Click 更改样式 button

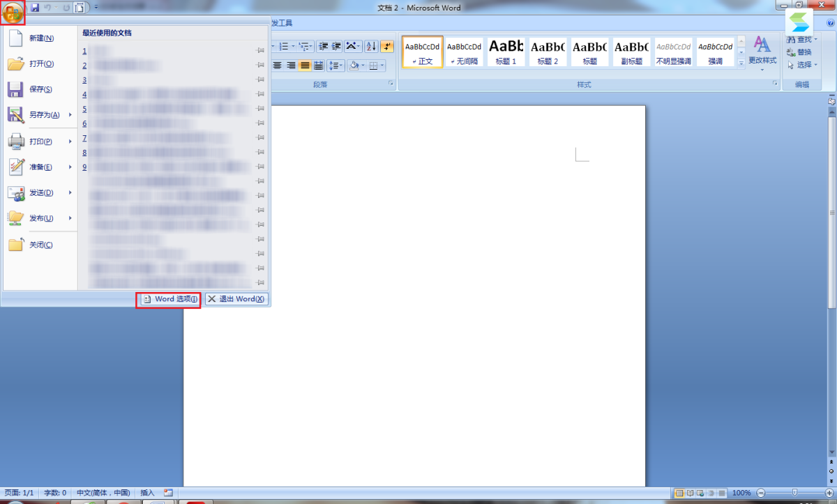click(x=762, y=54)
